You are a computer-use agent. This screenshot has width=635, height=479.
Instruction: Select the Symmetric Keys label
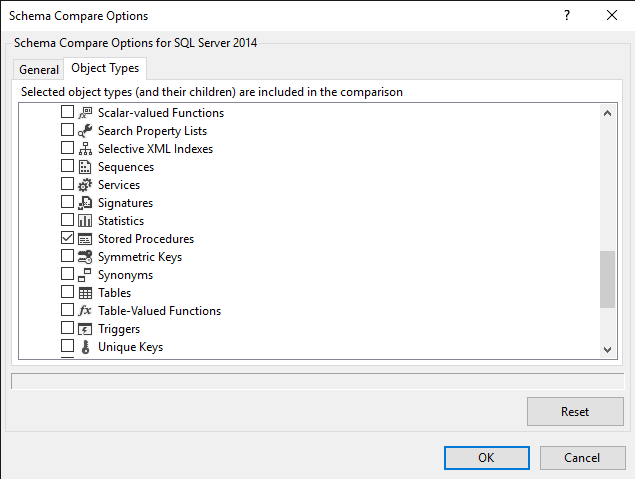[x=140, y=257]
